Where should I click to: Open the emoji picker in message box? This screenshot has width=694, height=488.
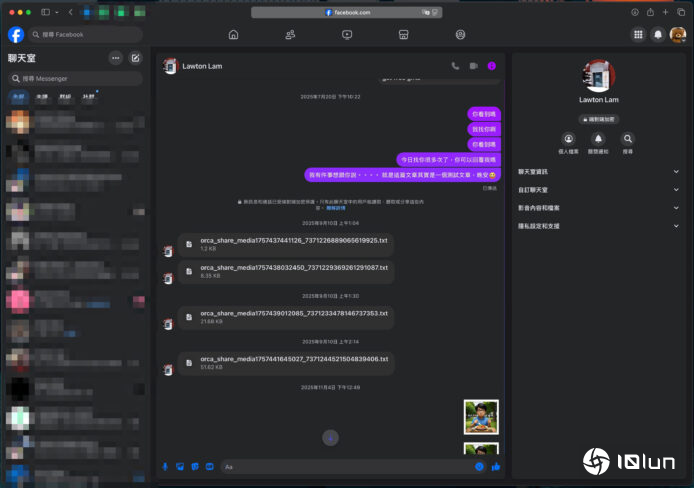[x=480, y=467]
